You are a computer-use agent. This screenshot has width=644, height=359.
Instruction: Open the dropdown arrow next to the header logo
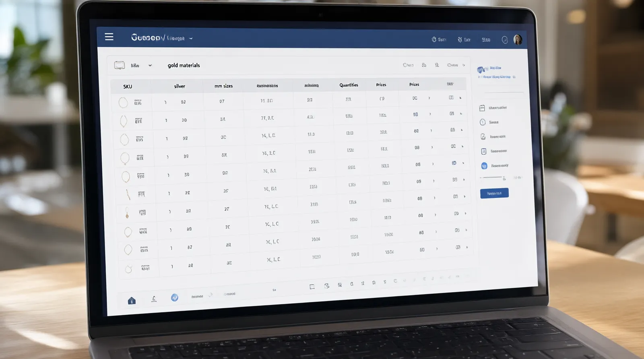coord(191,39)
